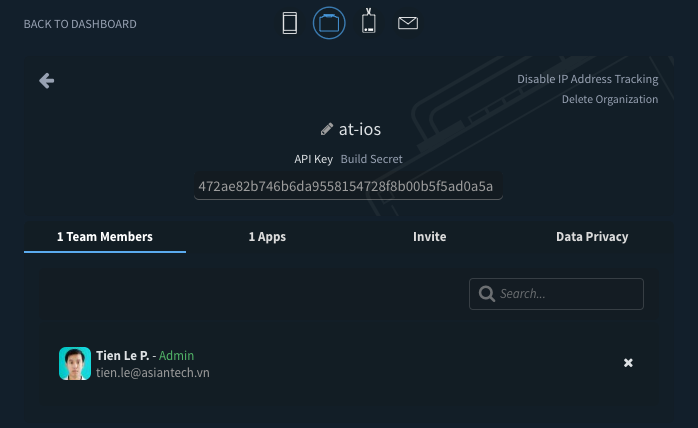Open the envelope mail icon
Viewport: 698px width, 428px height.
click(408, 23)
